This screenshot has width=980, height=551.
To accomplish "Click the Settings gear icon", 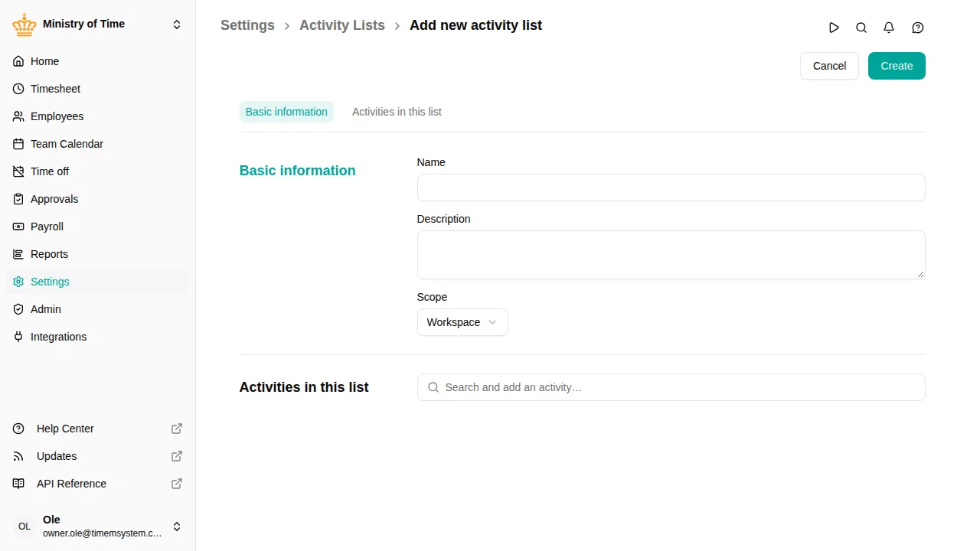I will pos(18,282).
